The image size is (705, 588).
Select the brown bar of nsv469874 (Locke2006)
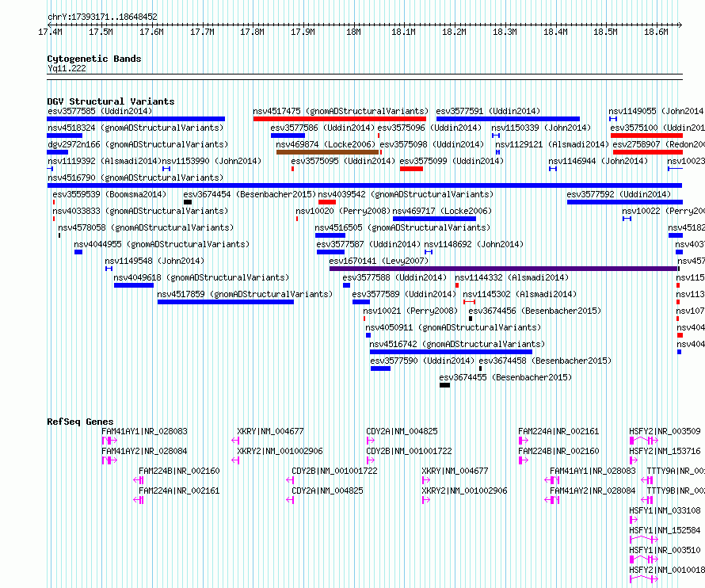327,152
